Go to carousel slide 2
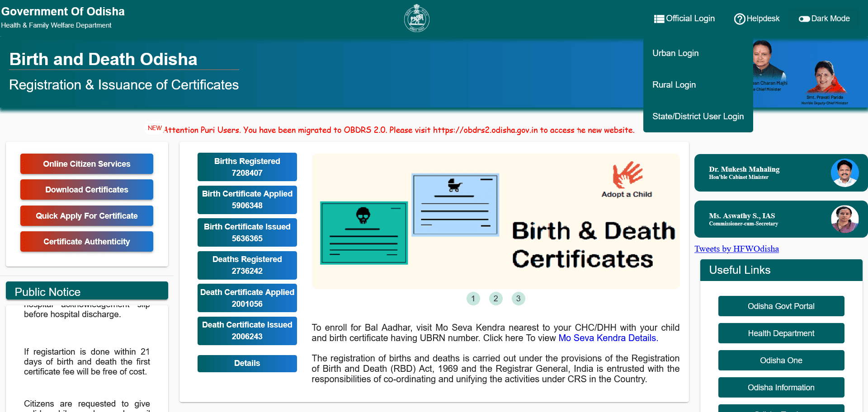This screenshot has width=868, height=412. (x=495, y=299)
